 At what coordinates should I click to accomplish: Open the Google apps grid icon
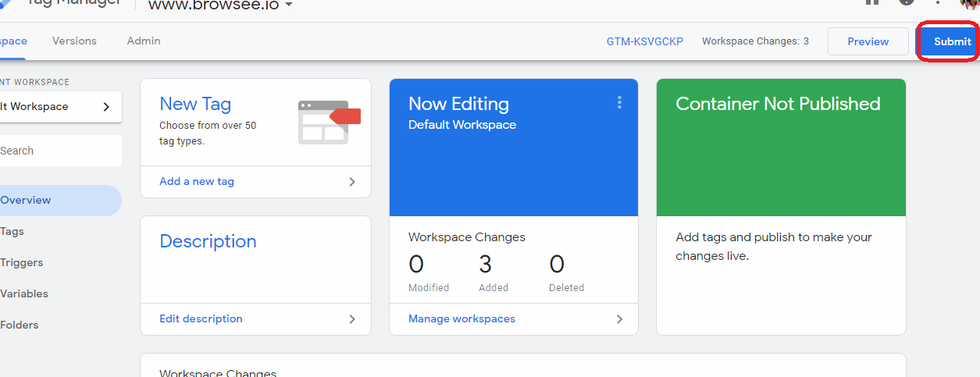(872, 2)
